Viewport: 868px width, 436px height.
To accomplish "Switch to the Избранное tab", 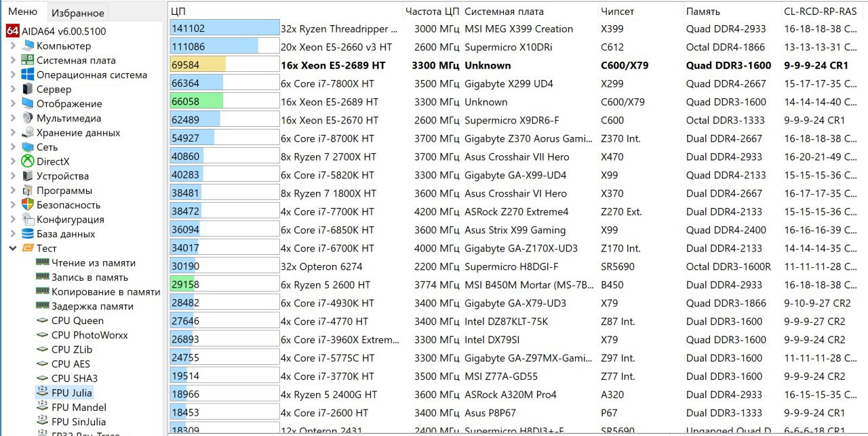I will click(x=79, y=12).
